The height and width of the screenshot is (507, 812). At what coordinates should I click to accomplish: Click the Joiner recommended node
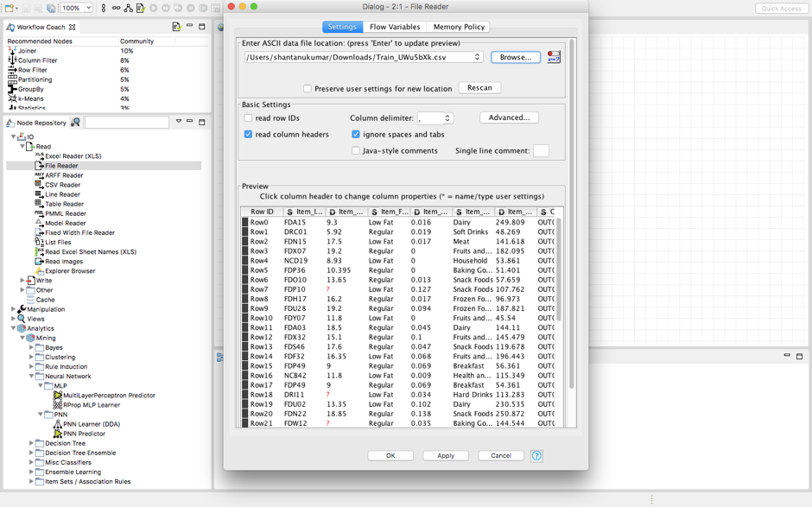click(x=27, y=51)
